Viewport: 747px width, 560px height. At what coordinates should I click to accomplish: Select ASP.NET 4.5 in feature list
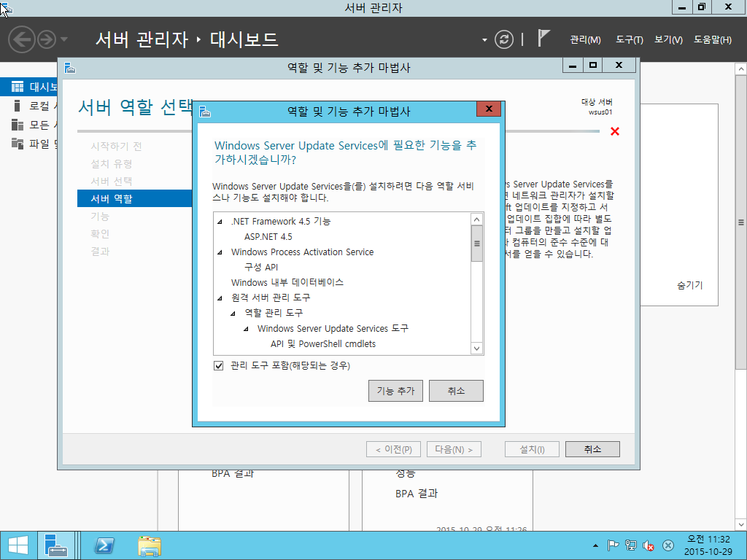[x=268, y=237]
